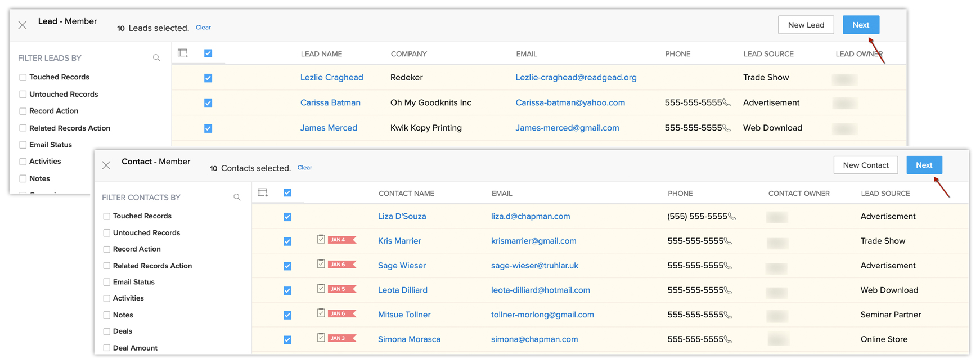This screenshot has width=980, height=363.
Task: Click the search icon in Filter Leads By
Action: point(156,58)
